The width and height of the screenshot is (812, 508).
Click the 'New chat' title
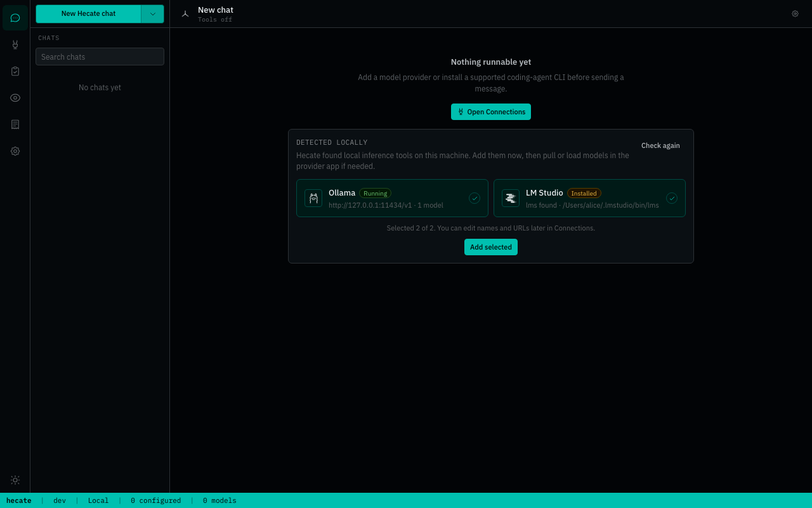216,10
